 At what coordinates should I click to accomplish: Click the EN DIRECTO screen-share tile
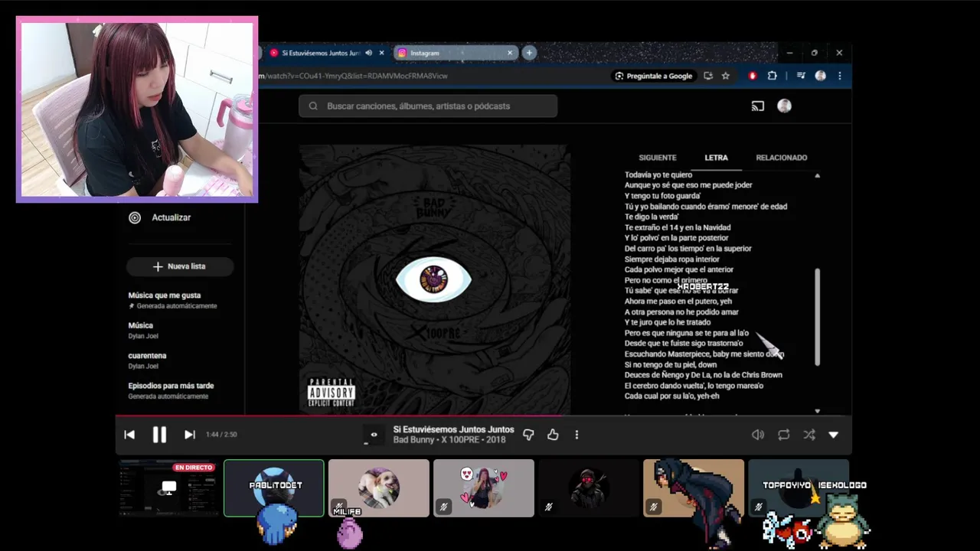168,487
